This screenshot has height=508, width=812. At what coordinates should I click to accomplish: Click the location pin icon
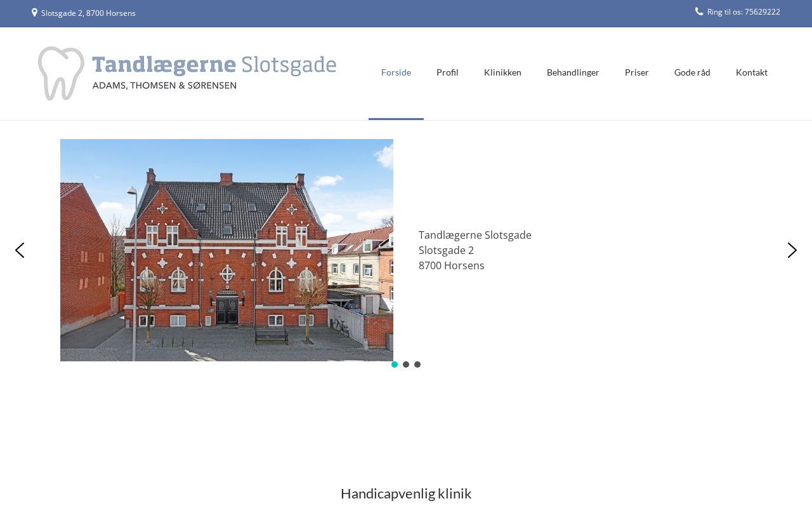pos(34,12)
